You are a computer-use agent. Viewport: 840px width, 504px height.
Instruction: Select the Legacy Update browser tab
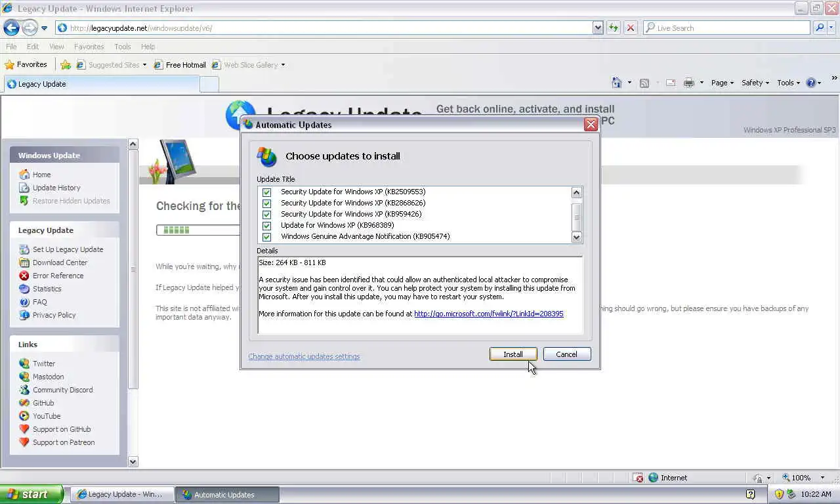100,84
